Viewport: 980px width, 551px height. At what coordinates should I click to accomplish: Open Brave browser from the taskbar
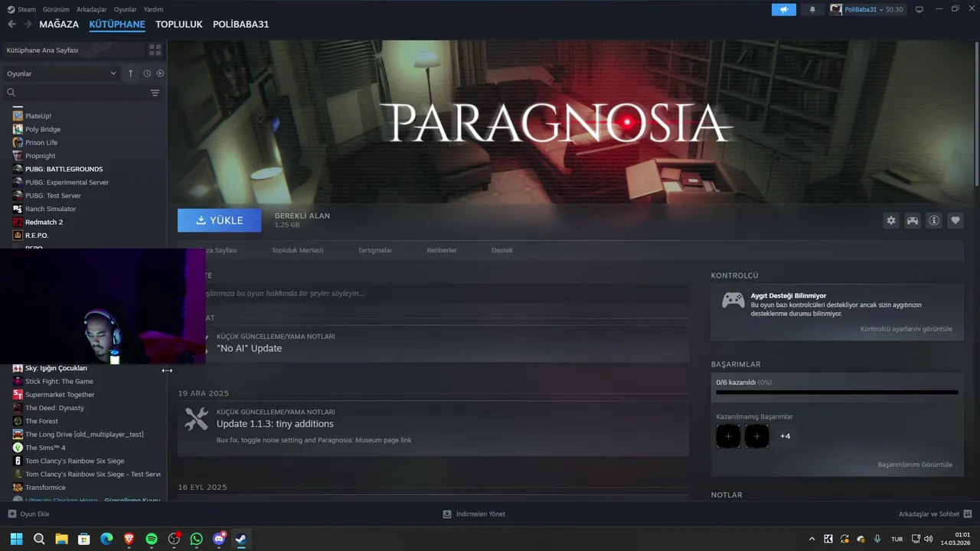click(x=129, y=539)
